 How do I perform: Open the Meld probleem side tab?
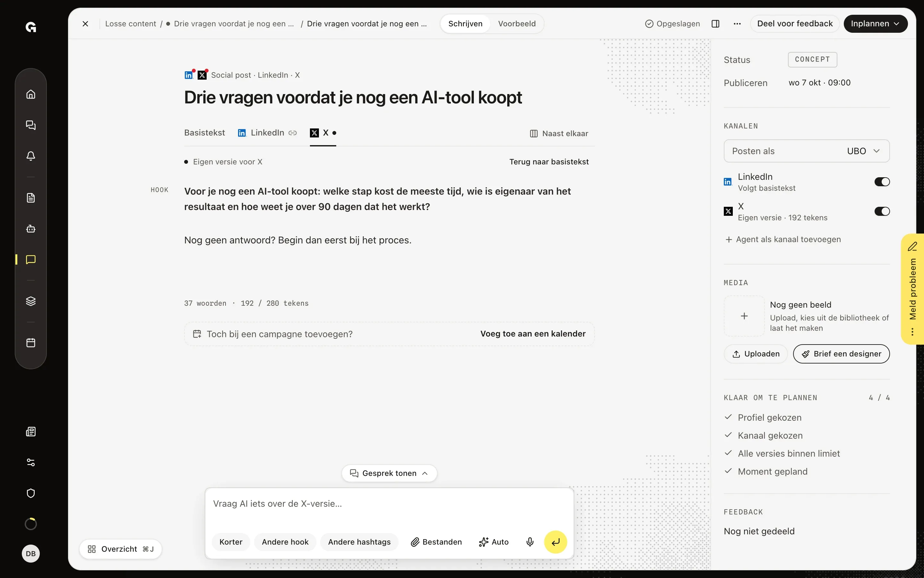tap(912, 289)
